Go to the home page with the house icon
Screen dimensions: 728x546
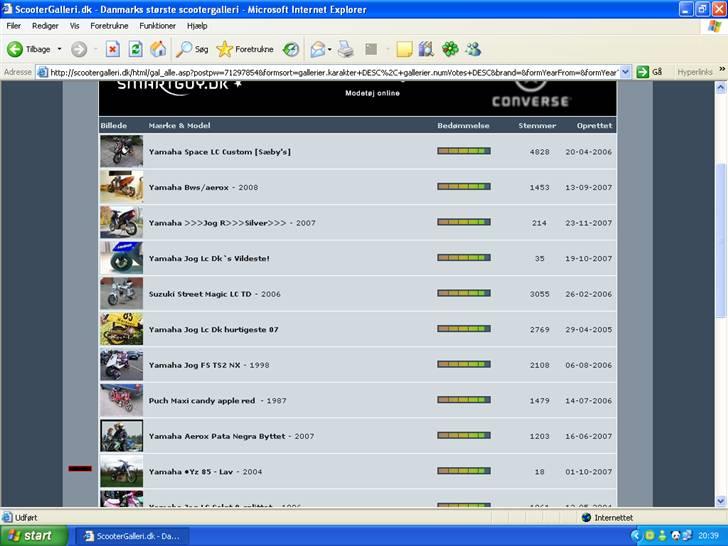click(158, 49)
